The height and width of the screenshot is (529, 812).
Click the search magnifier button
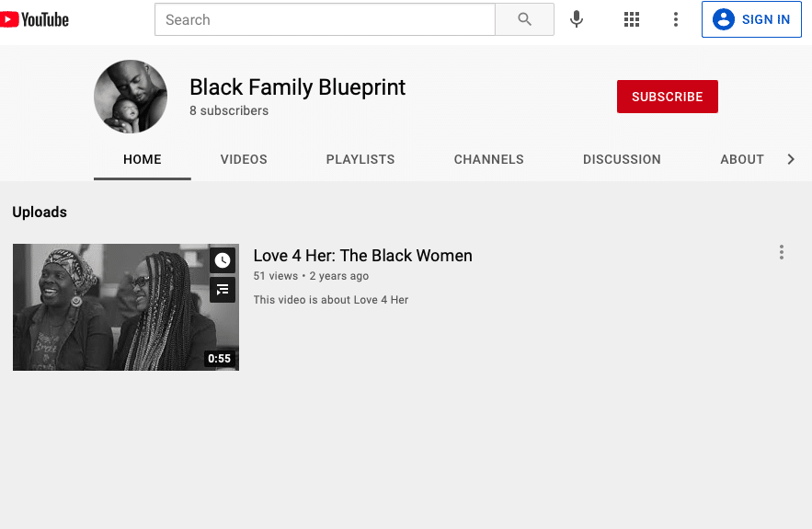(524, 19)
